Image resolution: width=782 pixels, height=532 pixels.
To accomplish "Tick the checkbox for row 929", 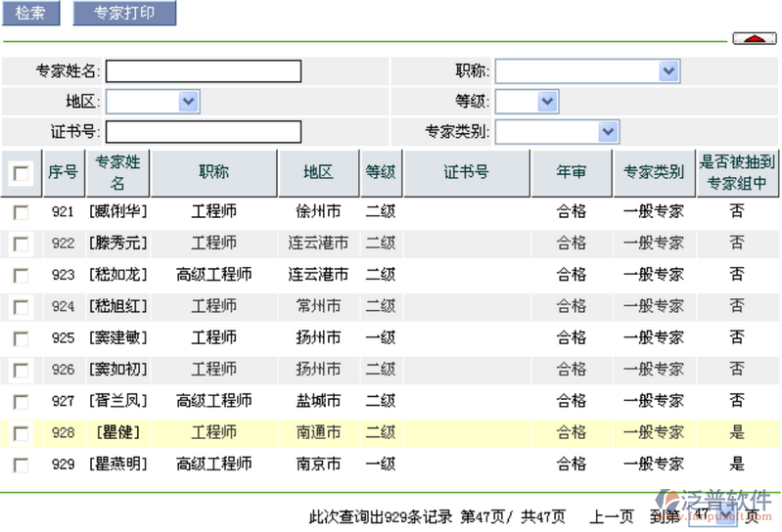I will coord(21,465).
